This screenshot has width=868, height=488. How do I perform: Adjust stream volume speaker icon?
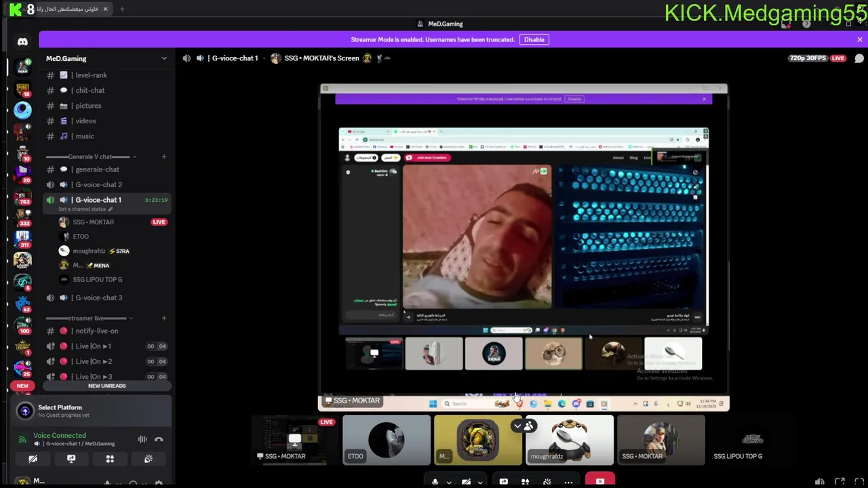point(820,482)
